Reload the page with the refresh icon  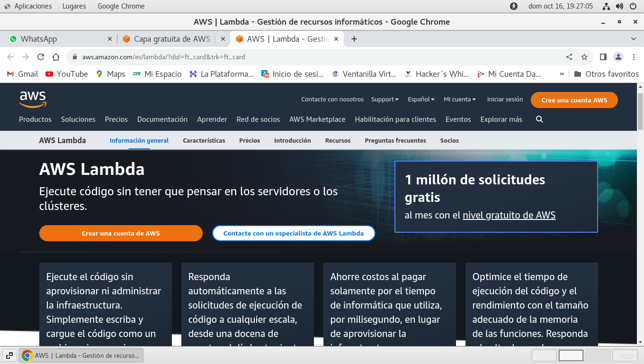coord(41,57)
